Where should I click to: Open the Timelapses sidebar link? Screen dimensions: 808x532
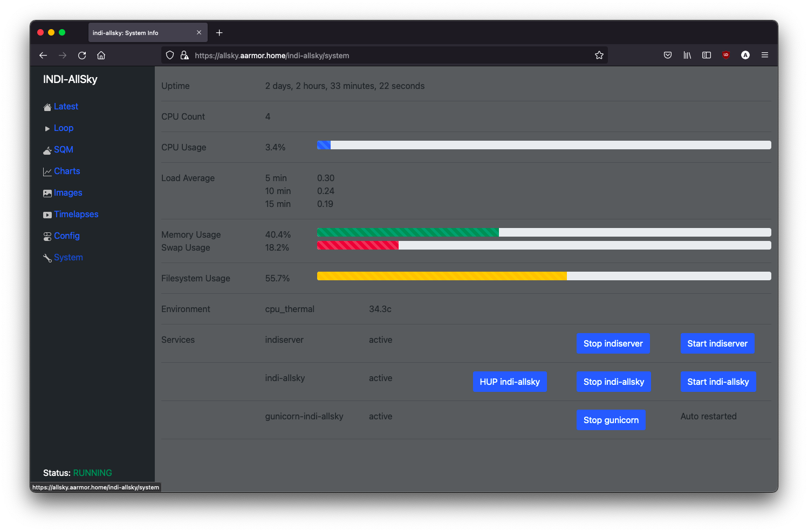pyautogui.click(x=76, y=215)
